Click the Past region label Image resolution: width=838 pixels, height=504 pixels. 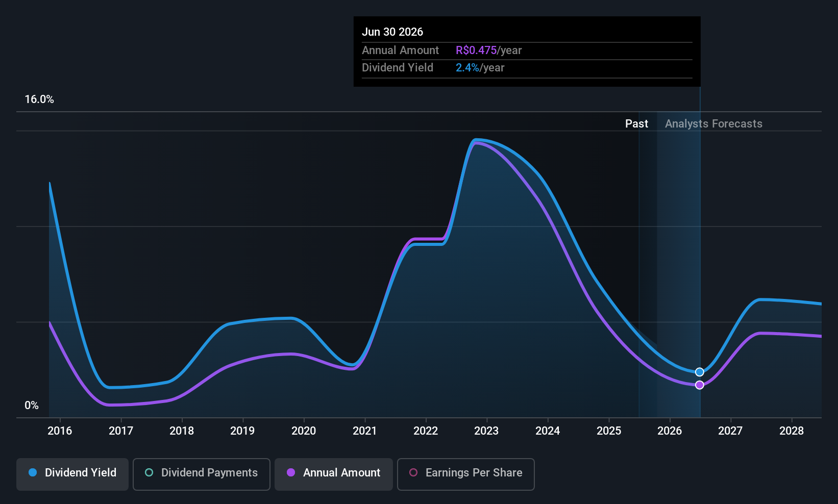coord(636,124)
